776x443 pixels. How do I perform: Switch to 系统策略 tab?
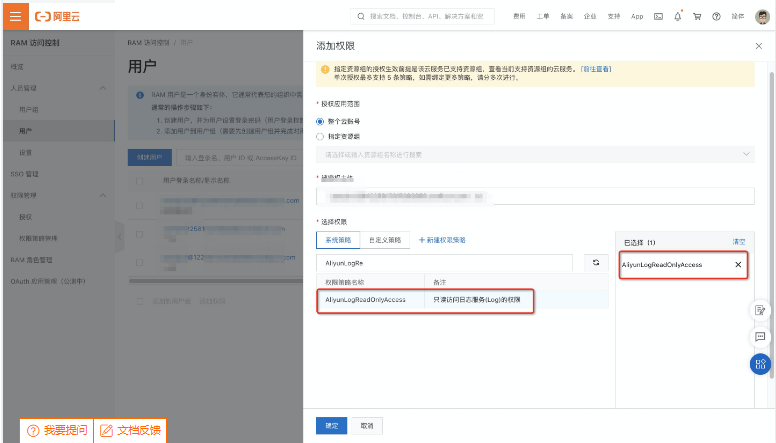click(x=338, y=240)
